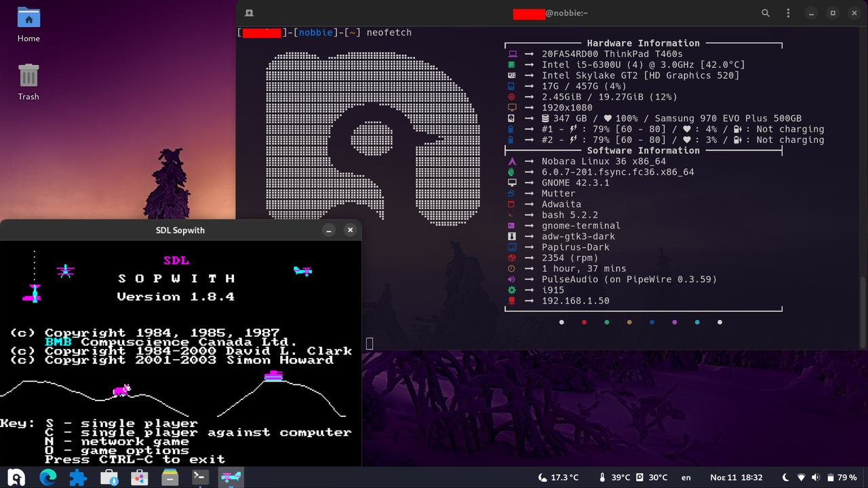Click the 'BMB' text in the Sopwith copyright
868x488 pixels.
point(58,342)
